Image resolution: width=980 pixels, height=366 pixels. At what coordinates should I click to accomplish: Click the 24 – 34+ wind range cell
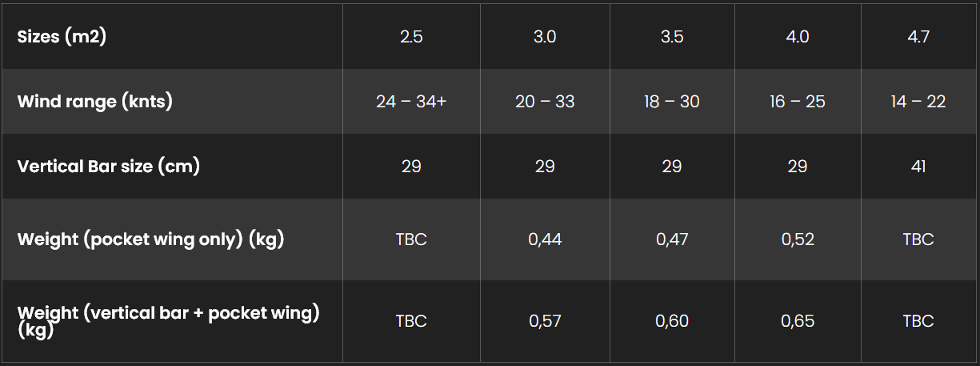(x=411, y=102)
